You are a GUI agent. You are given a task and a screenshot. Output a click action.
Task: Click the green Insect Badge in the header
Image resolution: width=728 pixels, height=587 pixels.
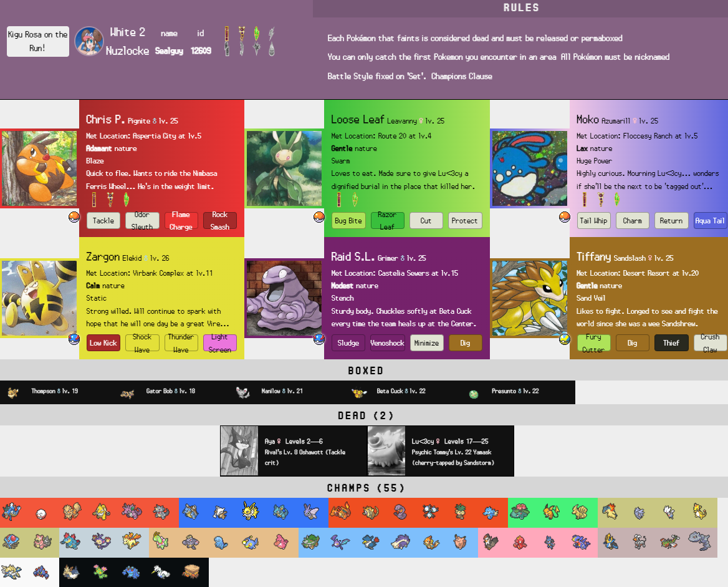tap(256, 34)
